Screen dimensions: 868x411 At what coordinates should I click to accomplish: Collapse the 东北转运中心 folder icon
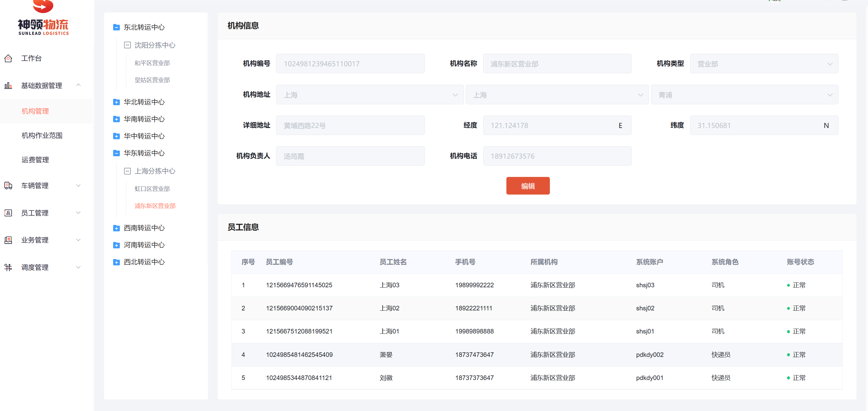pos(116,27)
